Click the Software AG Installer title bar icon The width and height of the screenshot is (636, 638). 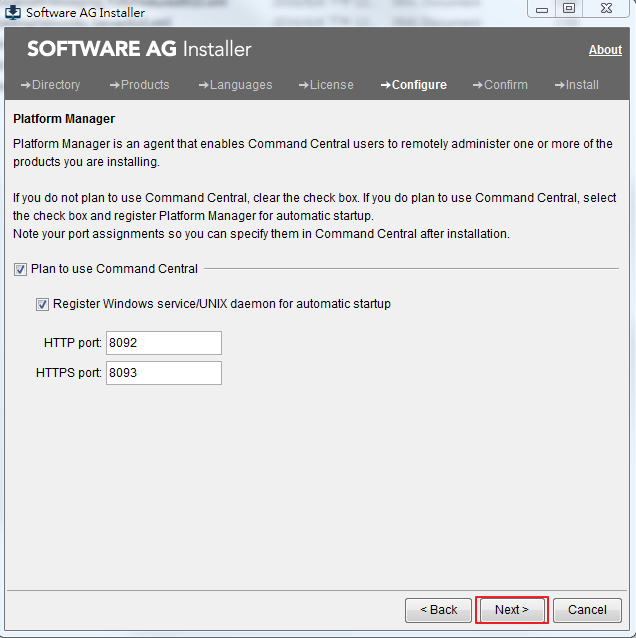(x=13, y=12)
